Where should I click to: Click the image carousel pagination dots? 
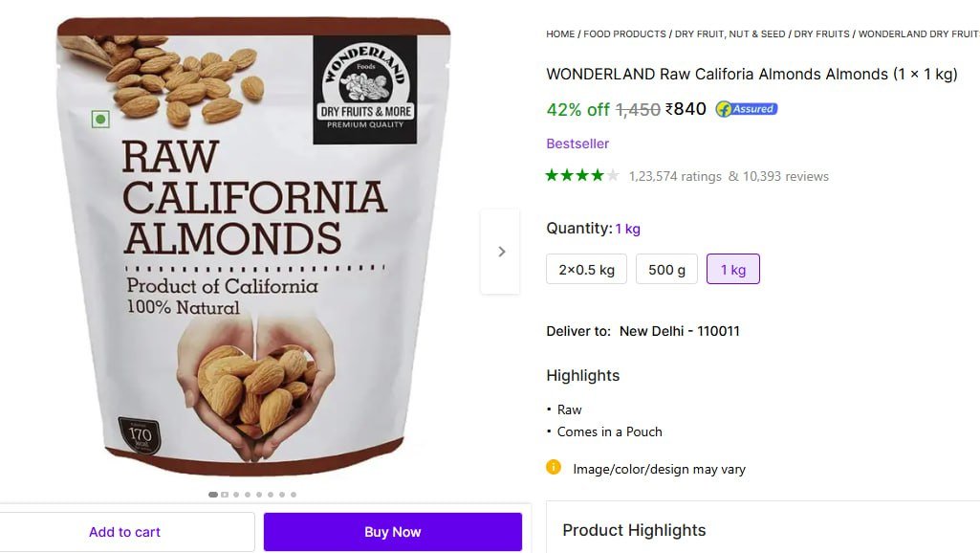click(x=252, y=495)
